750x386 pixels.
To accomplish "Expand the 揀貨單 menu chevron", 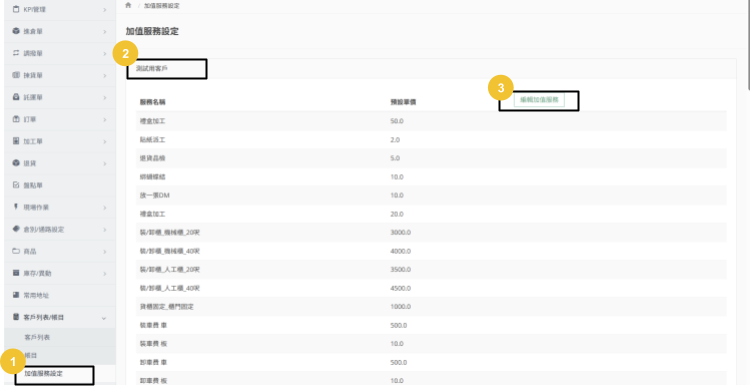I will 104,76.
